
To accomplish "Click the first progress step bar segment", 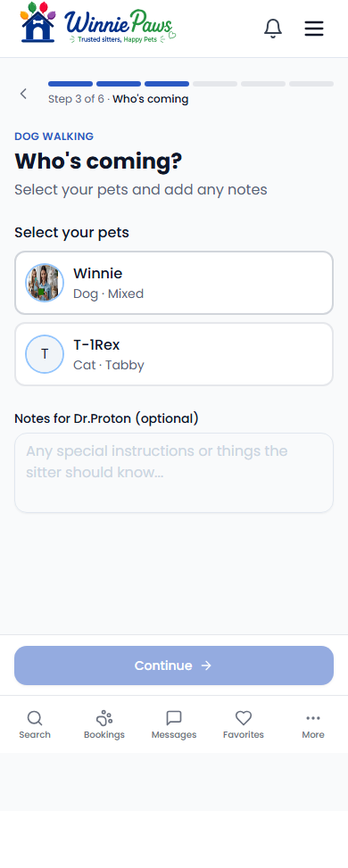I will (70, 84).
